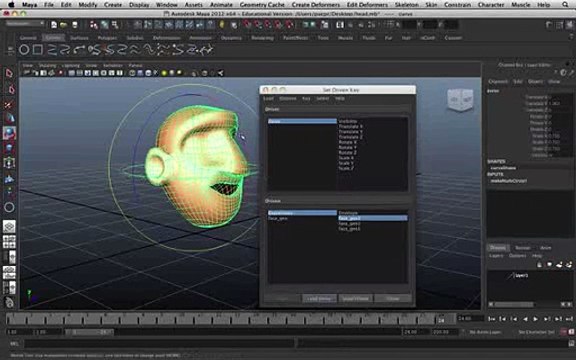Click the Load Driver button

[x=319, y=299]
